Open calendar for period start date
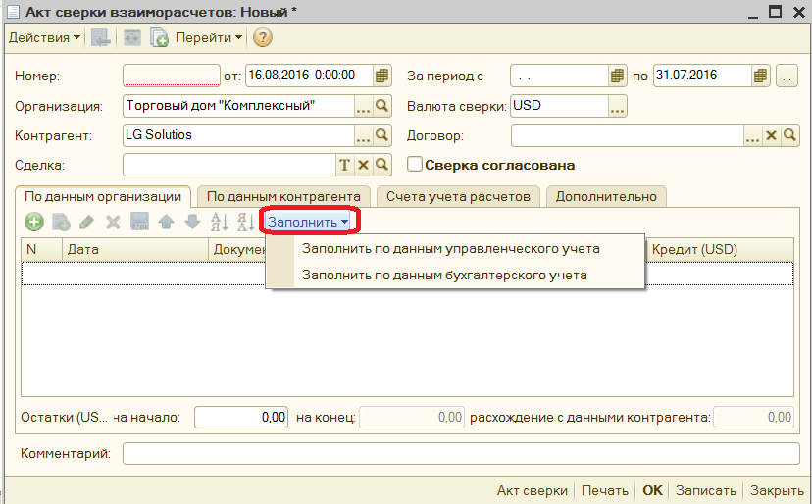This screenshot has height=504, width=812. [x=617, y=76]
